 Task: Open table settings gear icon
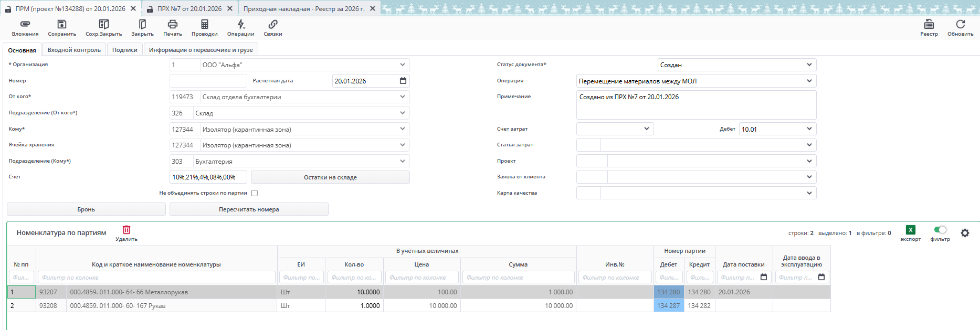point(965,233)
